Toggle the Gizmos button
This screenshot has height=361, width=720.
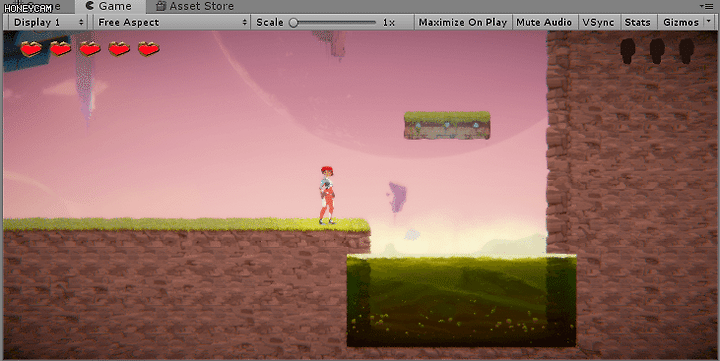(681, 23)
